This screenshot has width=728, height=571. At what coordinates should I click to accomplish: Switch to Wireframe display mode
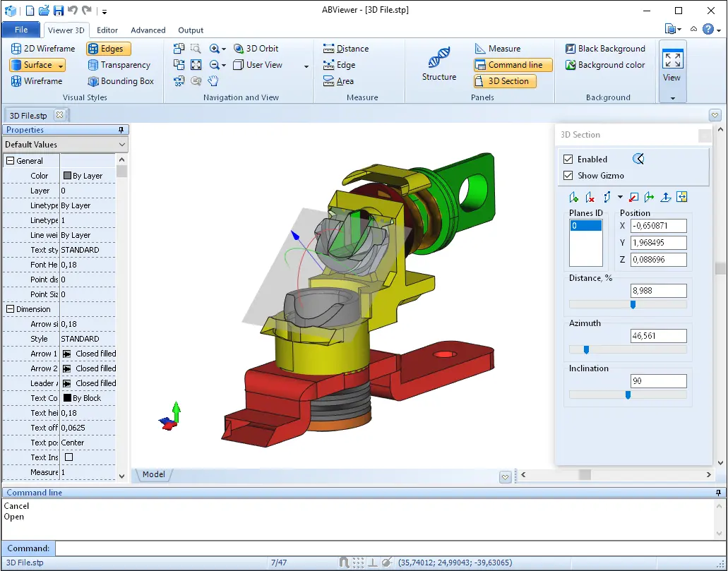pos(37,81)
